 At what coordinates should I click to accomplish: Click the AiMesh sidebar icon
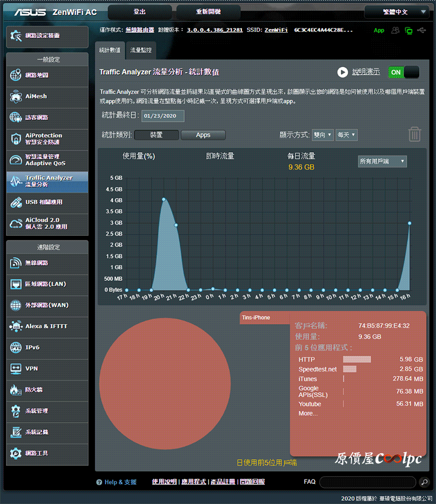[x=16, y=97]
